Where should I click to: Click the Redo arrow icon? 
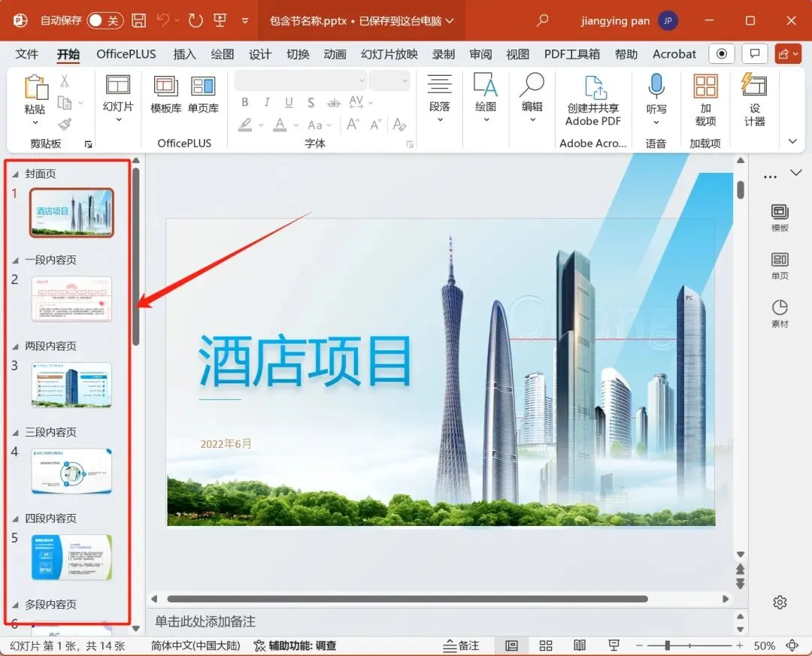[195, 21]
